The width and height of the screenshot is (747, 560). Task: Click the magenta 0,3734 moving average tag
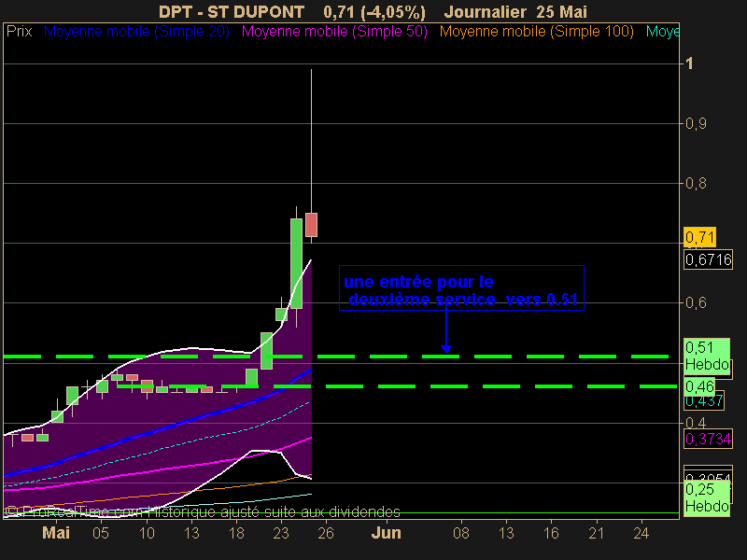click(708, 439)
